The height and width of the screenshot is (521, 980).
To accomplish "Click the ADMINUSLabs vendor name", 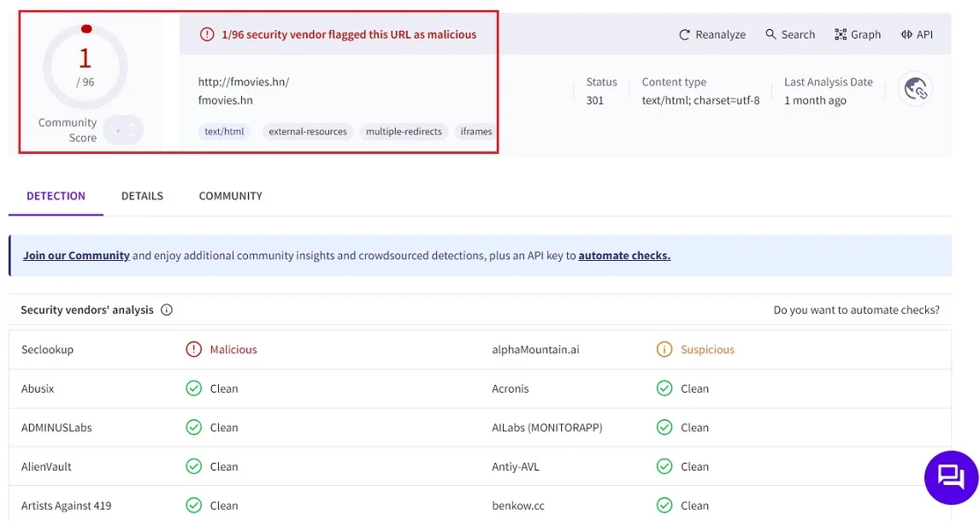I will pos(56,427).
